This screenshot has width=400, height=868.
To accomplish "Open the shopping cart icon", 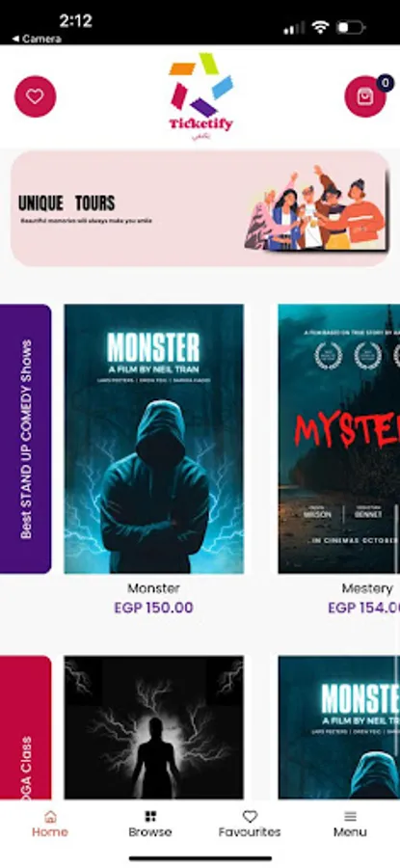I will click(x=364, y=96).
